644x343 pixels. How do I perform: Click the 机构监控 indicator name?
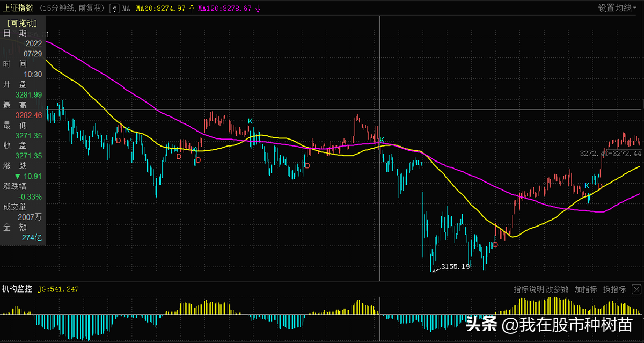(17, 289)
